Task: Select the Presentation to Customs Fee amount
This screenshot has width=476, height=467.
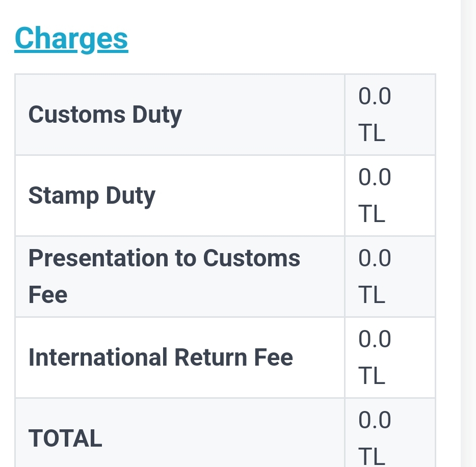Action: pos(375,277)
